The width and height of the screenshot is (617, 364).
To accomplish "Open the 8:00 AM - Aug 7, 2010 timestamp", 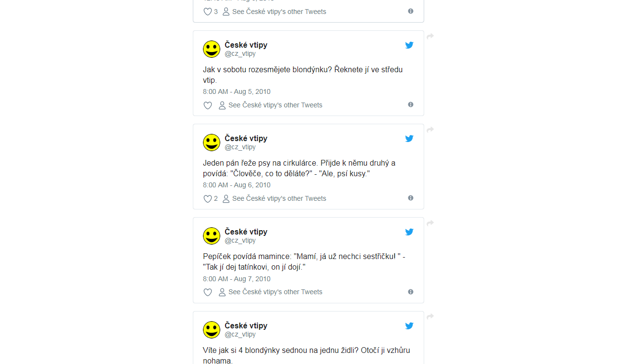I will tap(237, 279).
